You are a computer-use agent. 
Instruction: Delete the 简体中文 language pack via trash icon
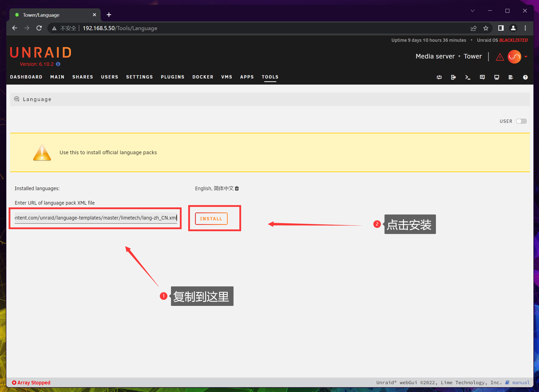click(237, 188)
